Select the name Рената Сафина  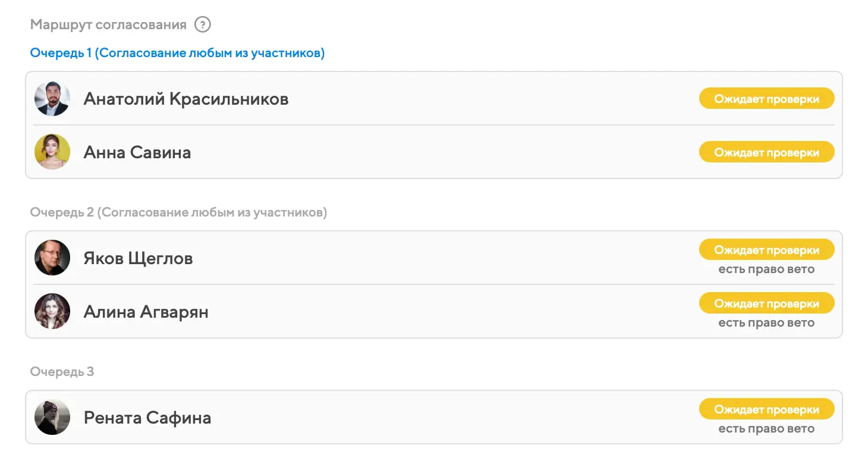pyautogui.click(x=147, y=418)
